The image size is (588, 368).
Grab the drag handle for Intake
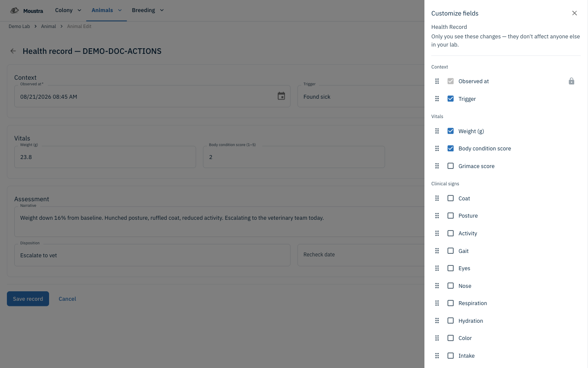(x=437, y=356)
